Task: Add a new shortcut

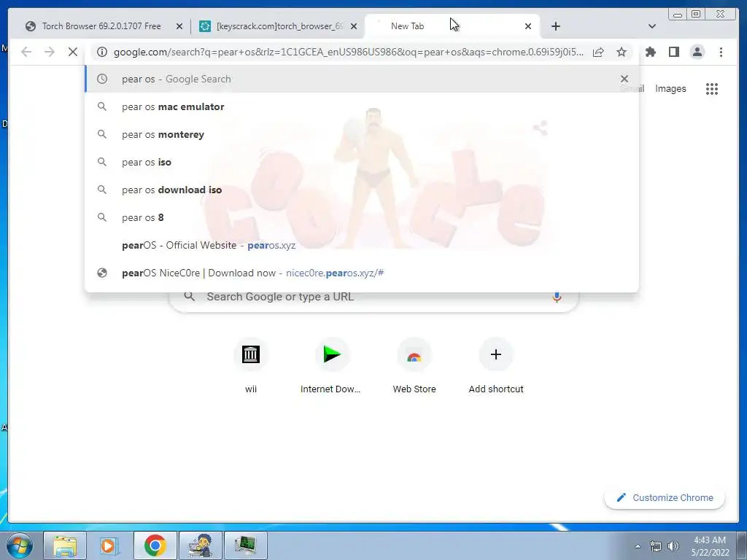Action: pos(496,366)
